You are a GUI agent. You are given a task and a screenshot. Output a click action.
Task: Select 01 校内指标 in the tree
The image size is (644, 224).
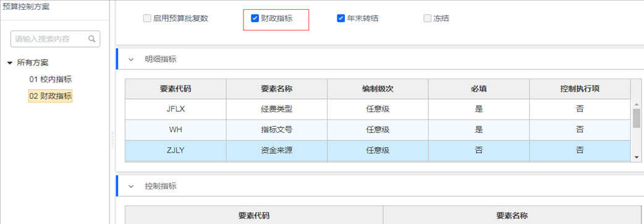50,79
